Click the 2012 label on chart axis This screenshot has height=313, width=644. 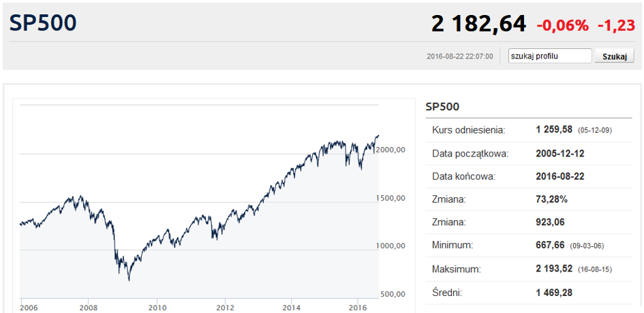[224, 307]
